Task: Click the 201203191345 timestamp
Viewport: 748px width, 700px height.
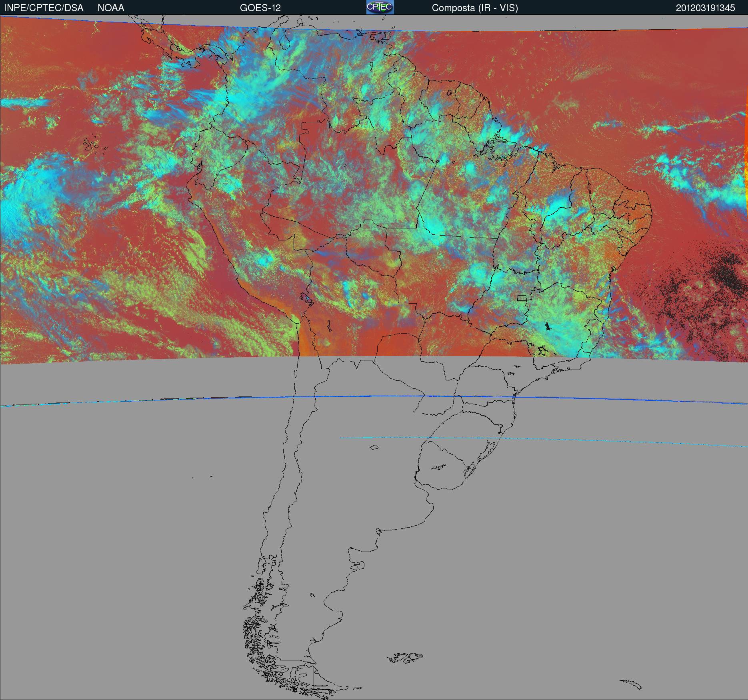Action: click(705, 8)
